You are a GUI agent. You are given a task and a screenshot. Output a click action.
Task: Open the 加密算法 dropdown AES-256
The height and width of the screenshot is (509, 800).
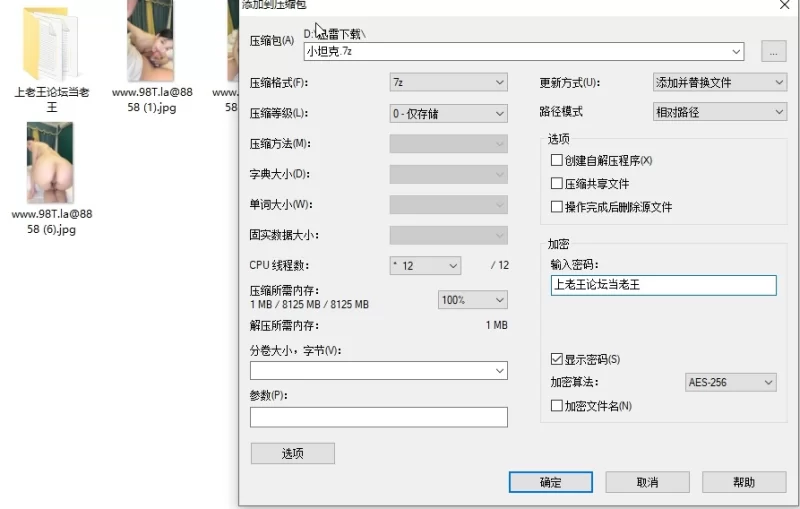tap(731, 383)
